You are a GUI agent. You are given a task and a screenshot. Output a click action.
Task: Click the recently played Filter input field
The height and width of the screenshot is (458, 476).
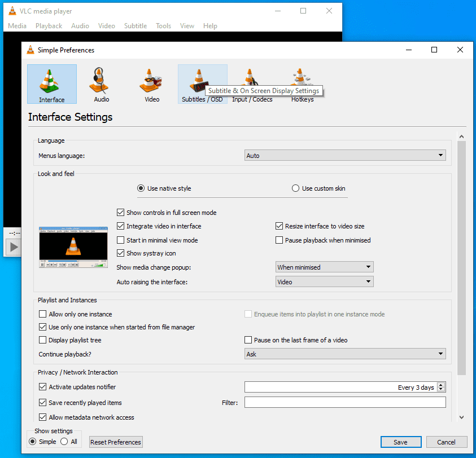tap(345, 402)
